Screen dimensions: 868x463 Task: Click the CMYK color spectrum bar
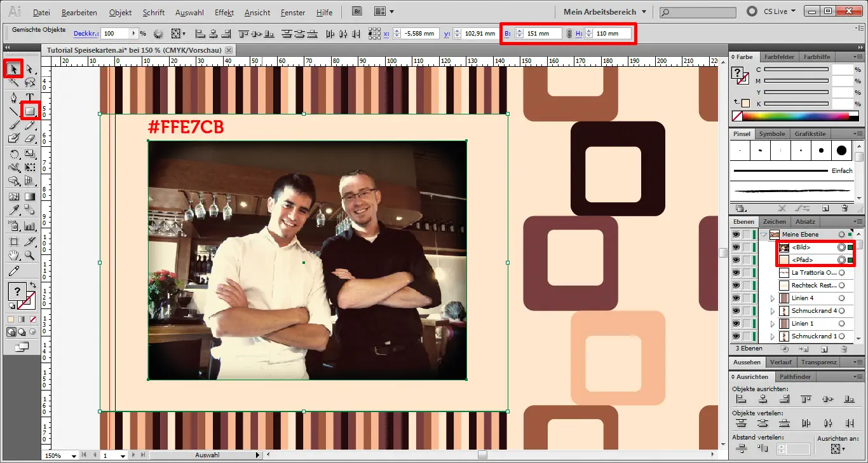[796, 116]
